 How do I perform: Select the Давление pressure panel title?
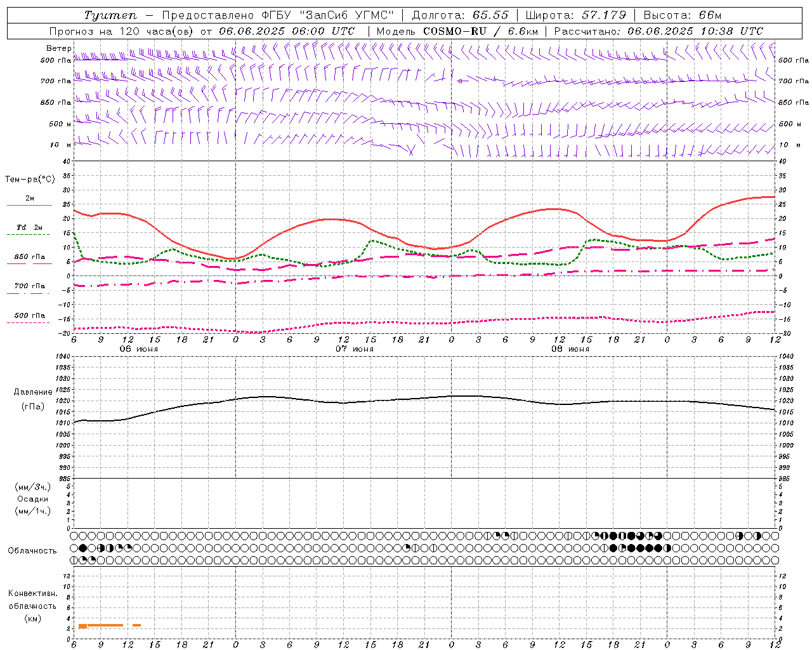click(x=33, y=392)
